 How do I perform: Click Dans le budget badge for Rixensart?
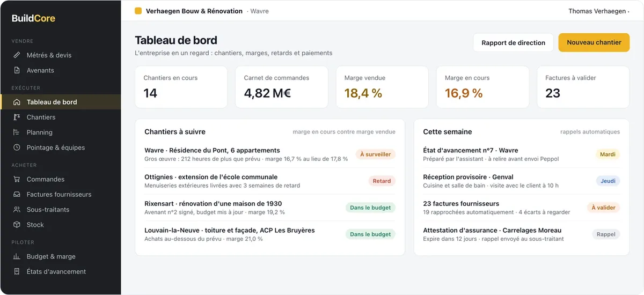370,208
